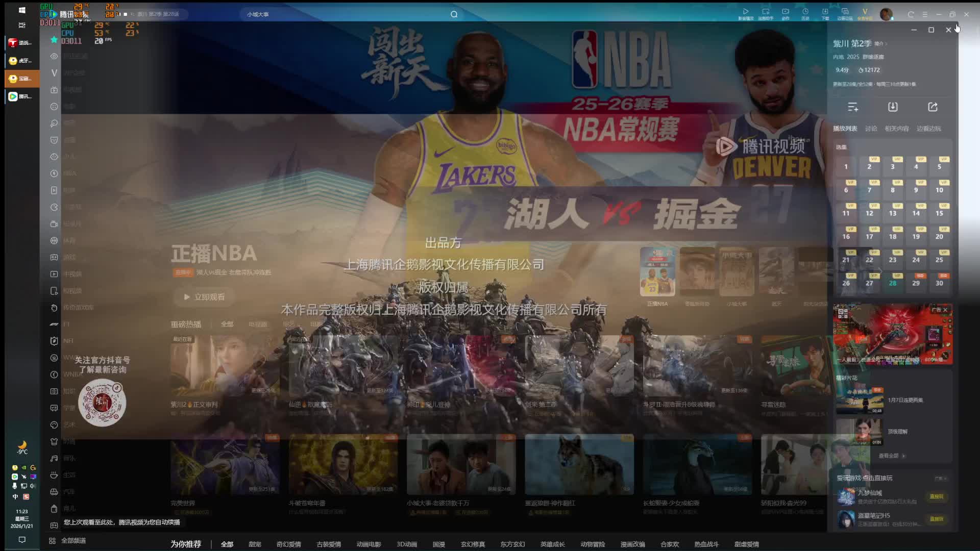The width and height of the screenshot is (980, 551).
Task: Click the user avatar in top bar
Action: pos(886,14)
